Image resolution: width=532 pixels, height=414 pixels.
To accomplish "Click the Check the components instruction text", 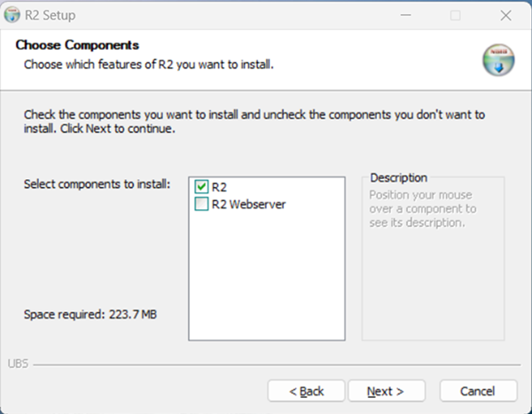I will 254,121.
